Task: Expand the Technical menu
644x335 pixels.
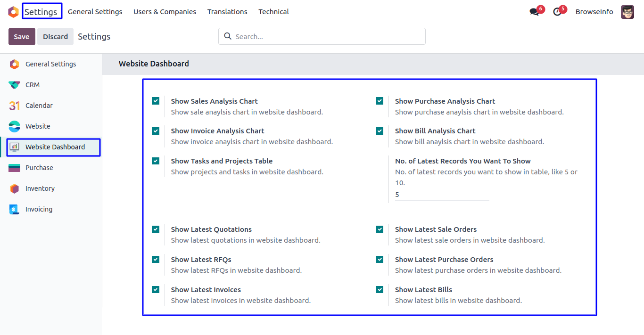Action: point(273,12)
